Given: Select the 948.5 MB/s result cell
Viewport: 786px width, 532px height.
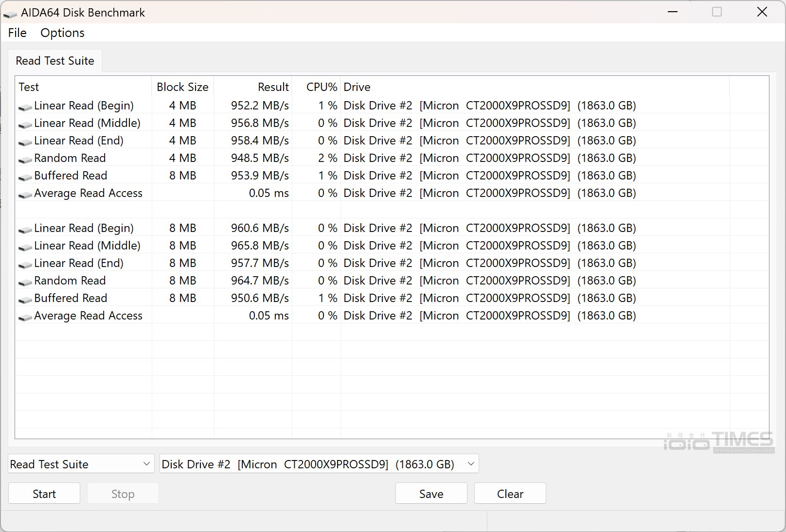Looking at the screenshot, I should 260,158.
